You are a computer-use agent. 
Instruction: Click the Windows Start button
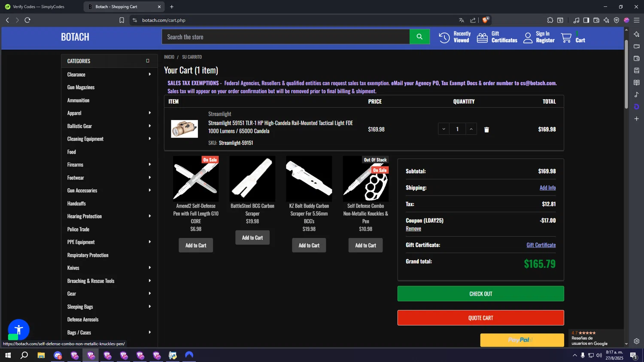8,355
